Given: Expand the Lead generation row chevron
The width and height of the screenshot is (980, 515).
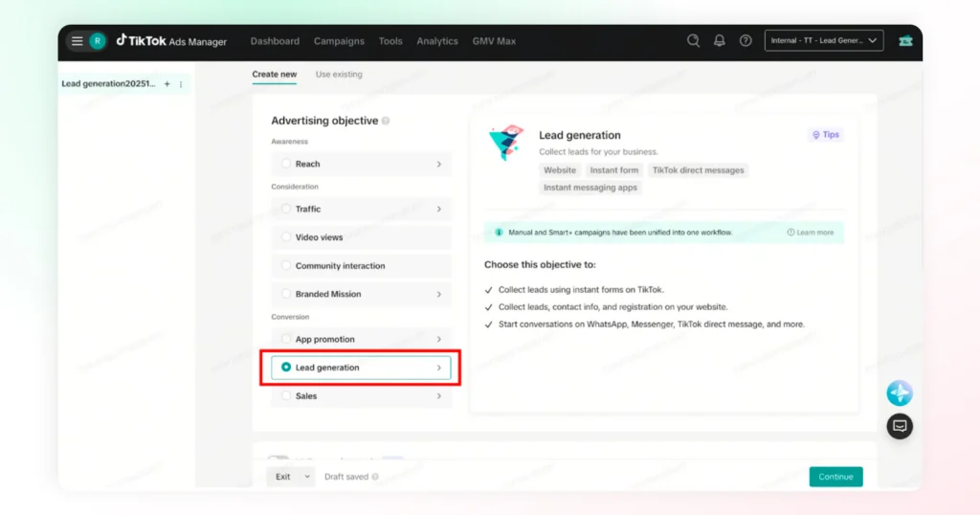Looking at the screenshot, I should point(438,368).
